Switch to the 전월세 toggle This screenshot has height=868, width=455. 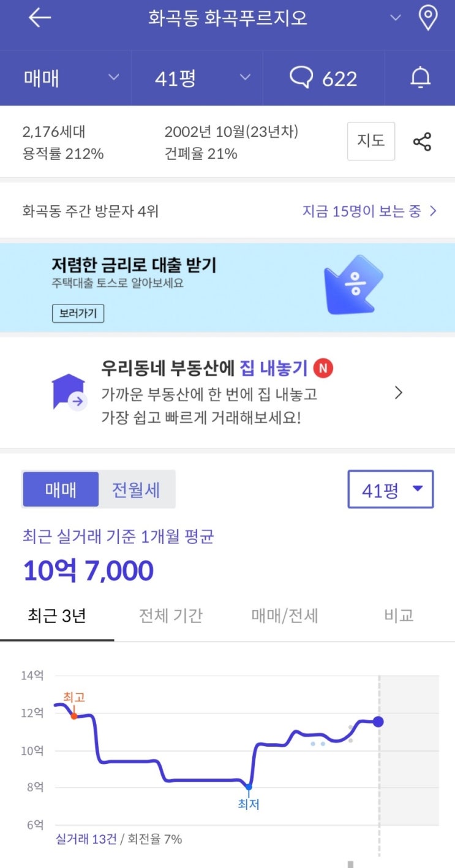pyautogui.click(x=136, y=489)
